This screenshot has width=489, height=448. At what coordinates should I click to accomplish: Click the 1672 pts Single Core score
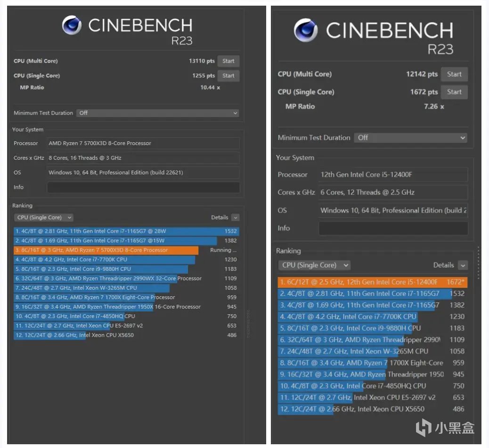424,92
